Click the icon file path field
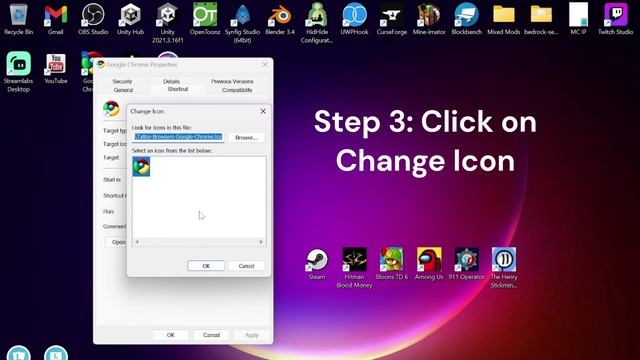 point(178,137)
